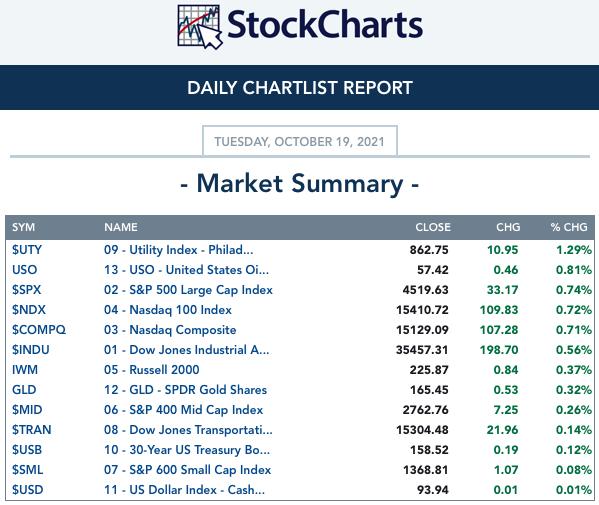
Task: Open 08 - Dow Jones Transportation entry
Action: pyautogui.click(x=188, y=430)
